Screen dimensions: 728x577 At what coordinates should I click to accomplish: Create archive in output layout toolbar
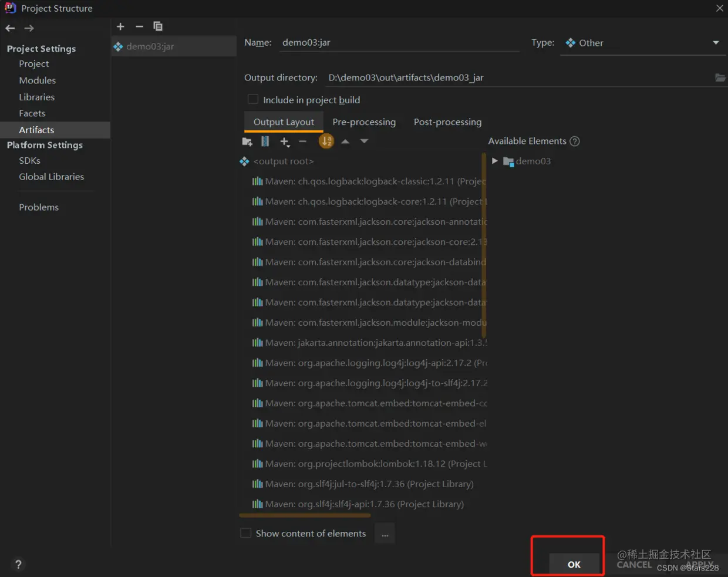point(265,141)
